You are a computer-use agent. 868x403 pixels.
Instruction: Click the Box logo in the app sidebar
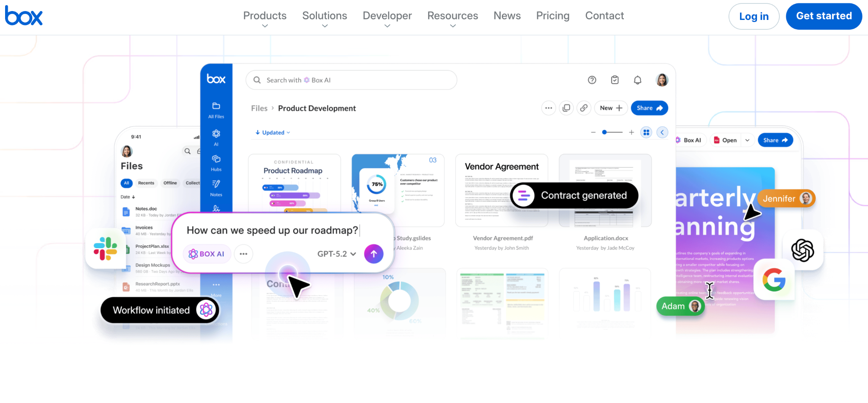[x=216, y=79]
